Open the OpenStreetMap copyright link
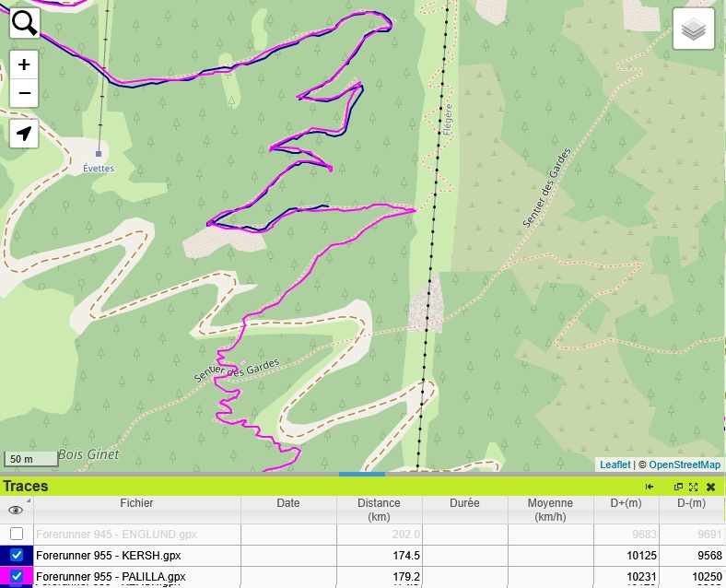 tap(684, 465)
